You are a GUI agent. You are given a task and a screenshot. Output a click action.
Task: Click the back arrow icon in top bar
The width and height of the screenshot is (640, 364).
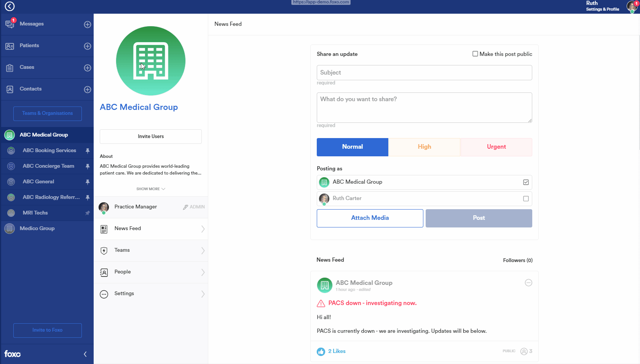(10, 6)
